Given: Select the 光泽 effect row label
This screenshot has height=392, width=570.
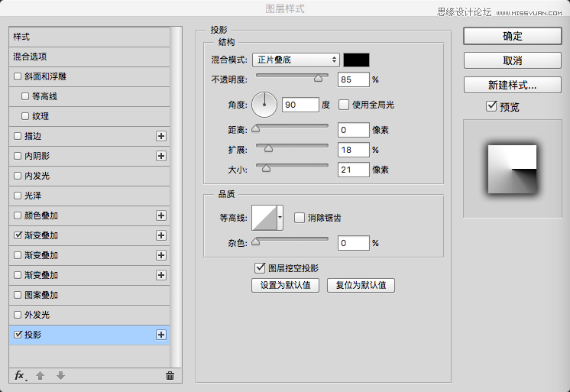Looking at the screenshot, I should coord(33,196).
